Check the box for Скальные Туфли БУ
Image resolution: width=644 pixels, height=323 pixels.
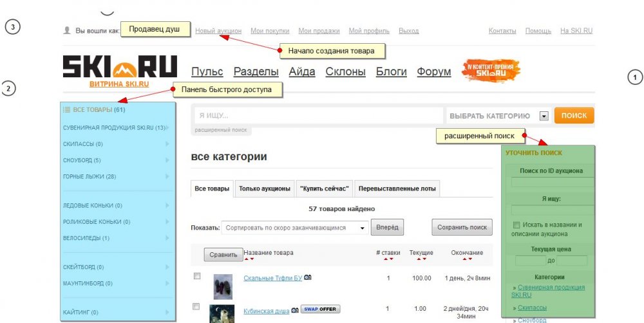[197, 276]
